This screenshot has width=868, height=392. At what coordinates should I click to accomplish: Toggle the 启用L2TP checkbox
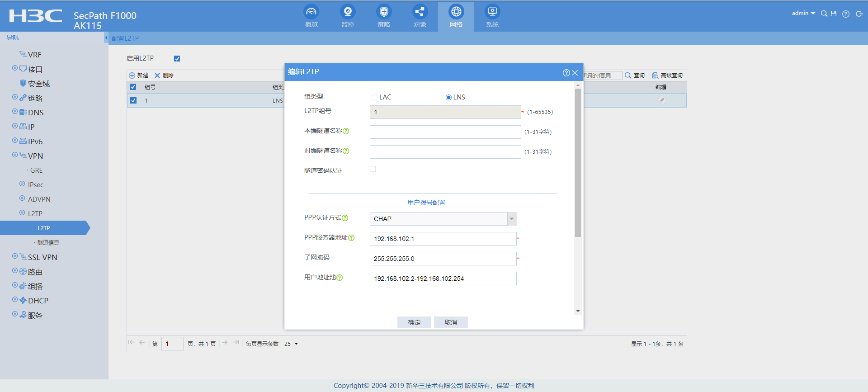177,58
